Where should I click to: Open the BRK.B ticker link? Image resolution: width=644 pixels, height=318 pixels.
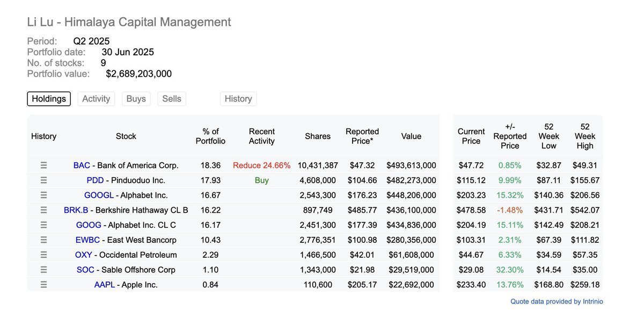tap(76, 210)
